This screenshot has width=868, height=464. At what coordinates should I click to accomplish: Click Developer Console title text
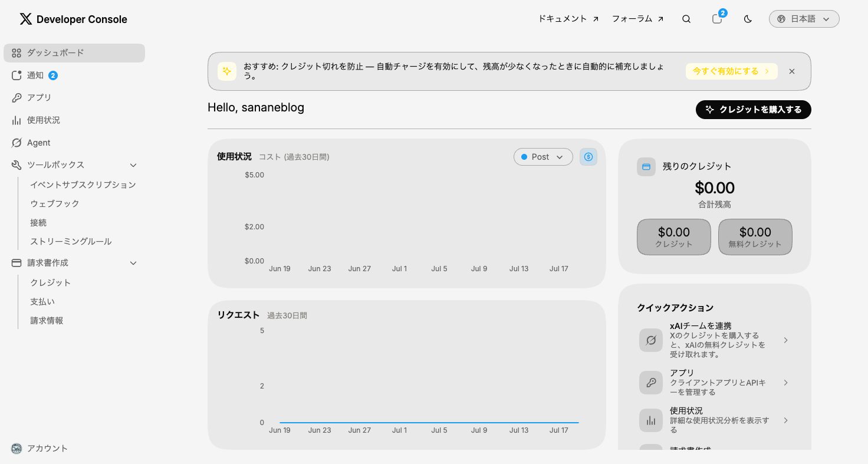82,19
